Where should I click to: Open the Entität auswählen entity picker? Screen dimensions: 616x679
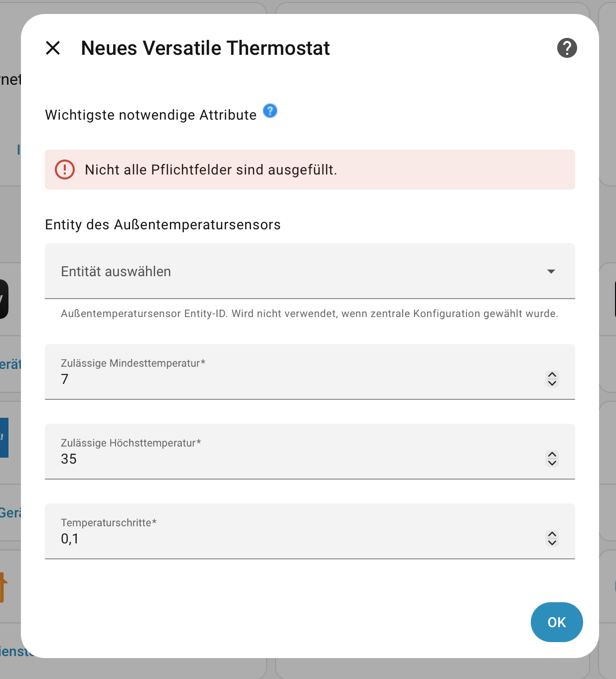pyautogui.click(x=299, y=271)
